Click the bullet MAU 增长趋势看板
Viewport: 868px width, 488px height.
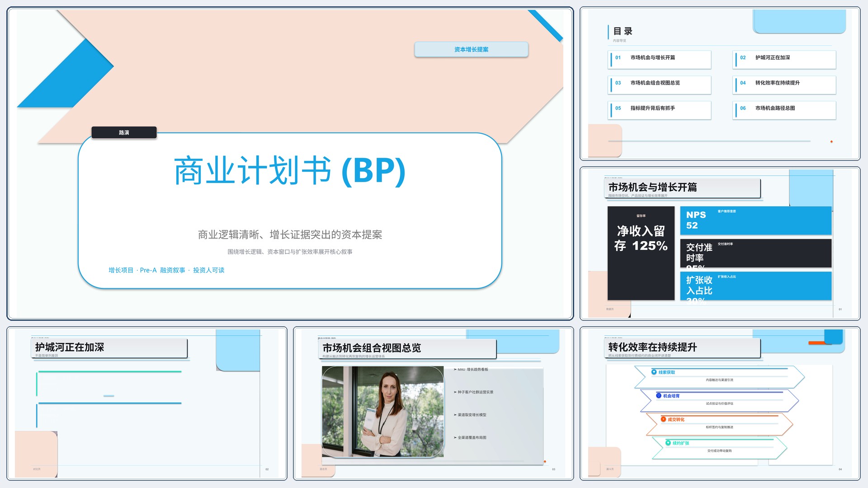472,370
